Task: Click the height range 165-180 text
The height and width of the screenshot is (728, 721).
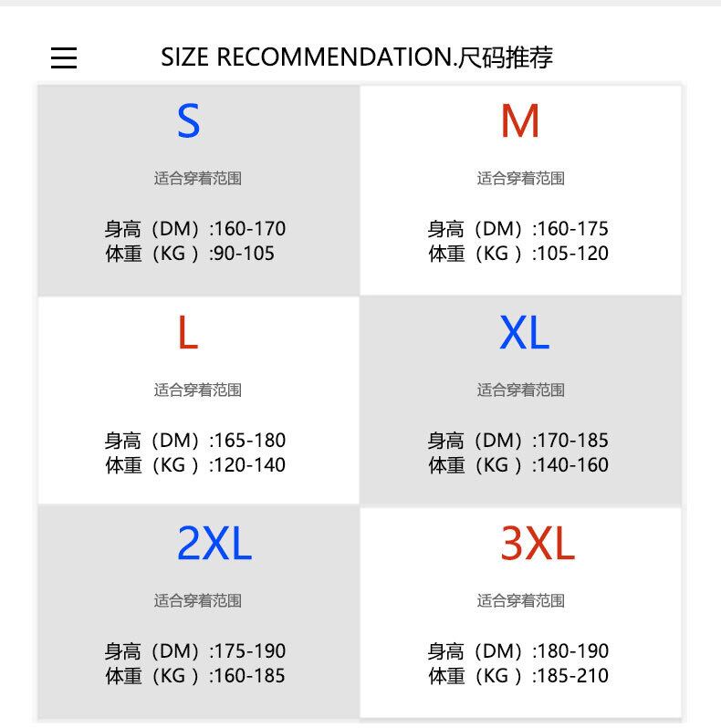Action: click(195, 441)
